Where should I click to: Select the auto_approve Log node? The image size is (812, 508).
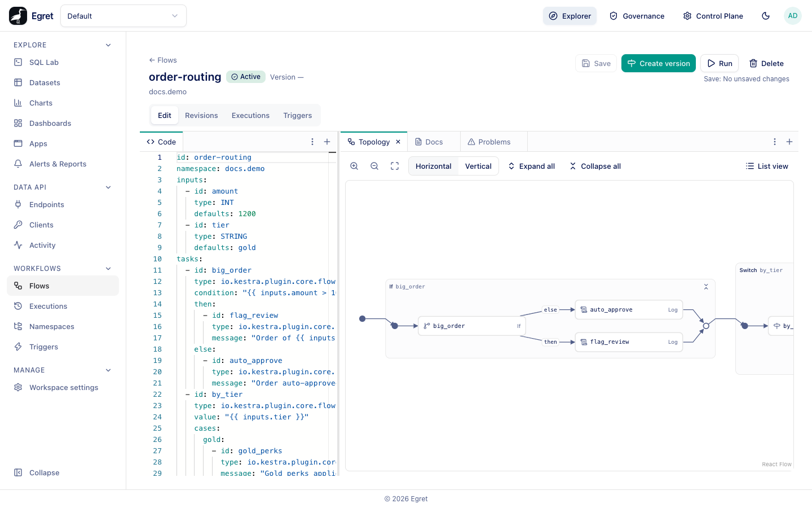(x=629, y=310)
